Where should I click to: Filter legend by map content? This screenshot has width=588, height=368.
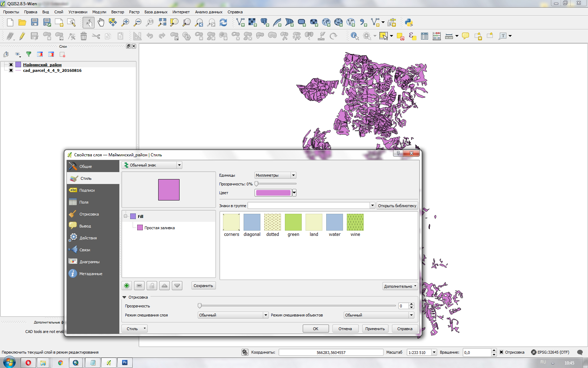pos(29,54)
